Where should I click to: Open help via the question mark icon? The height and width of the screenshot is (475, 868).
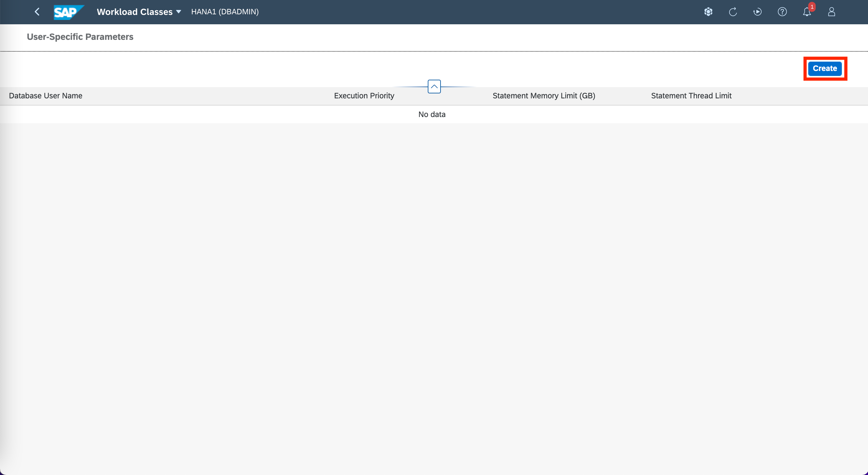782,12
